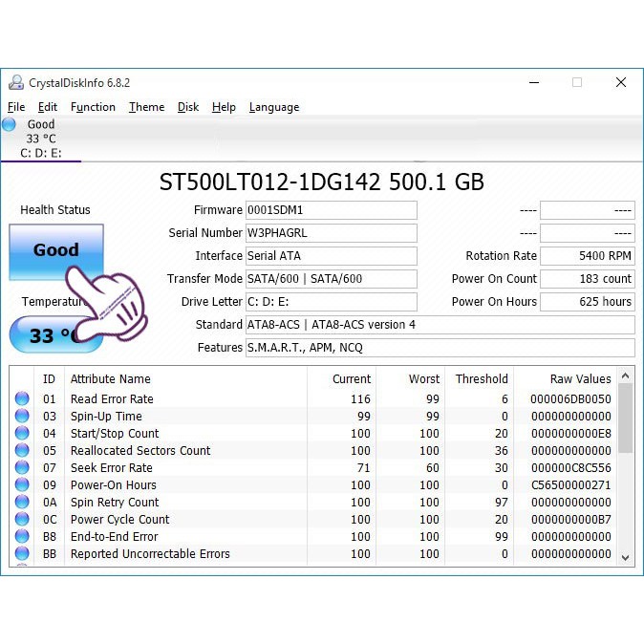Click status orb beside Reported Uncorrectable Errors
The height and width of the screenshot is (644, 644).
pyautogui.click(x=22, y=554)
